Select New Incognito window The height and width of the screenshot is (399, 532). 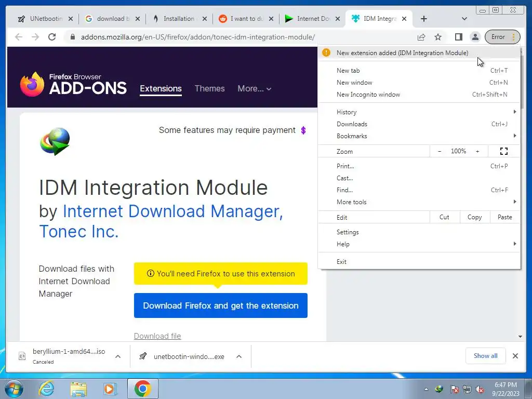419,95
